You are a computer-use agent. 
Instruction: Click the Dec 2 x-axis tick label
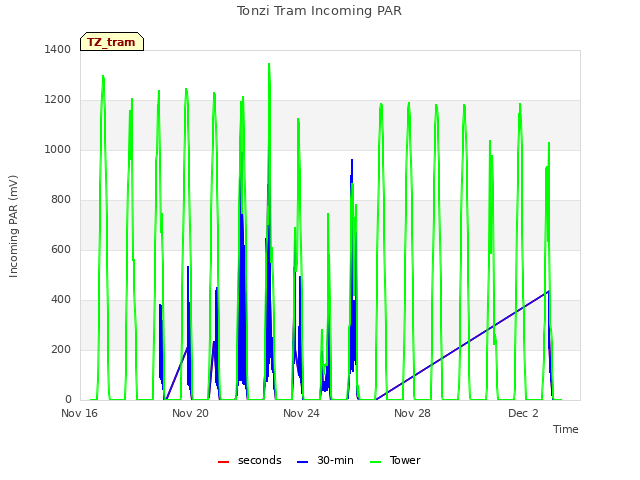click(523, 413)
